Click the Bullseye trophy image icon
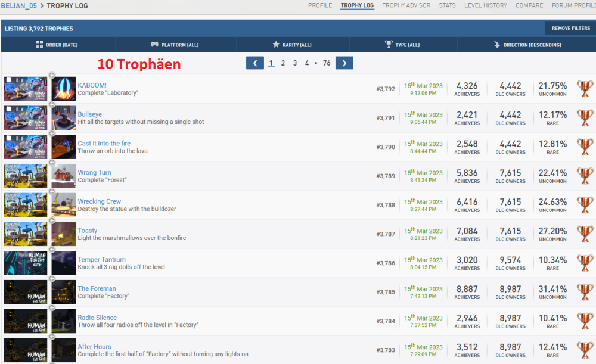The image size is (596, 364). click(x=63, y=118)
